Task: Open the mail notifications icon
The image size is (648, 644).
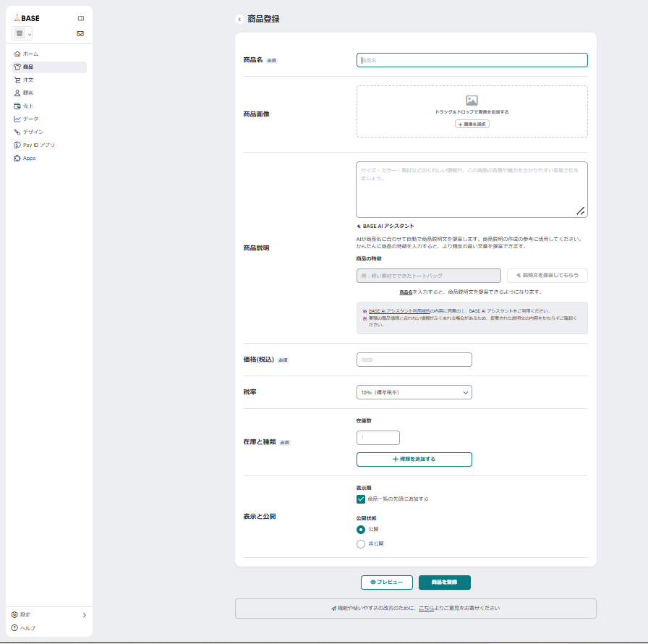Action: [80, 33]
